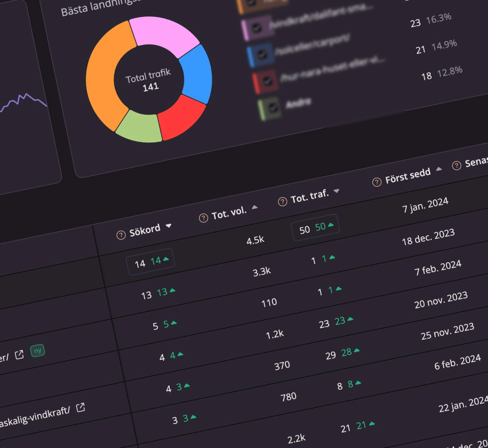
Task: Click the help icon beside Sökord header
Action: pyautogui.click(x=121, y=235)
